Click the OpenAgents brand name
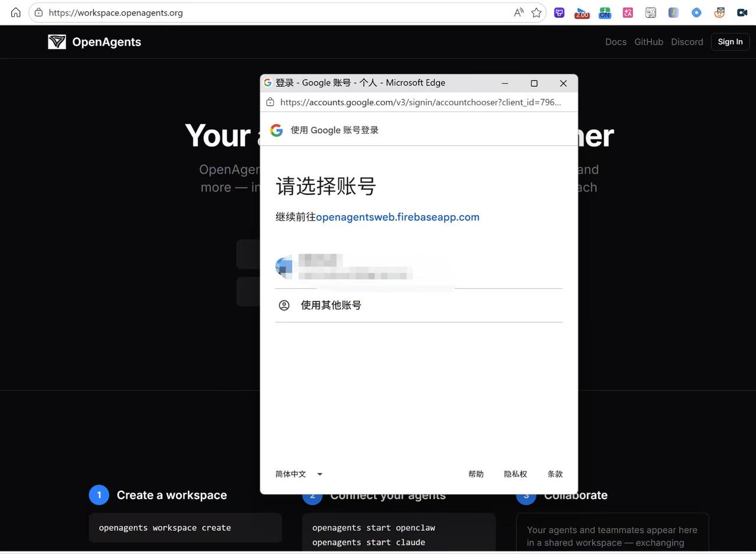 106,42
